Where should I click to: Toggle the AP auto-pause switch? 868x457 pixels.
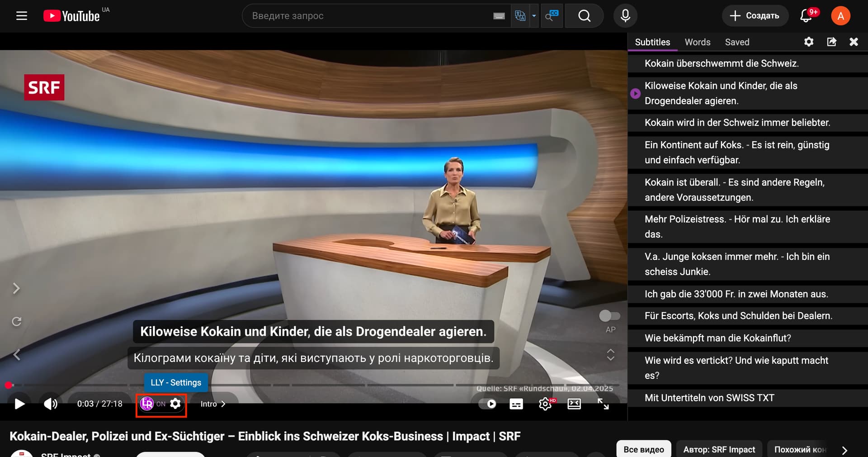(x=609, y=316)
